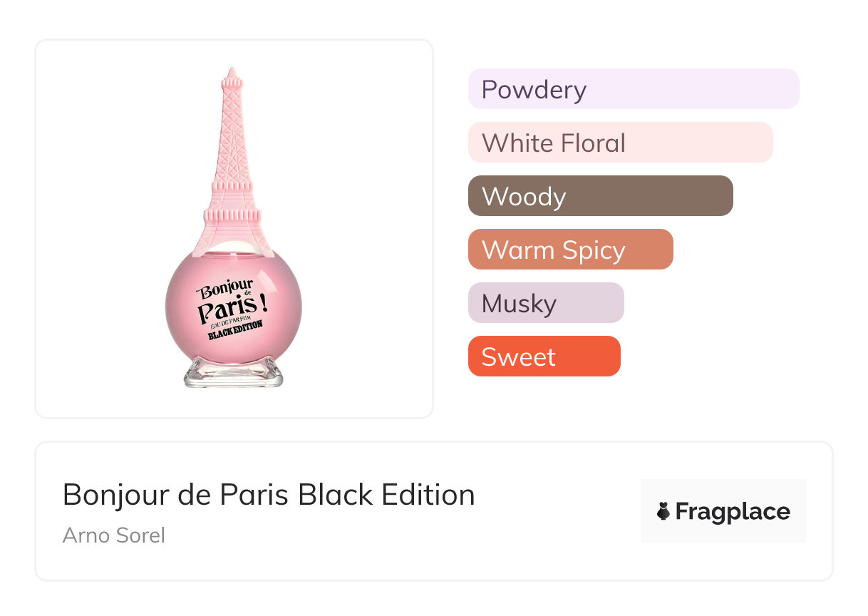The image size is (868, 616).
Task: Click the Fragplace logo box
Action: pyautogui.click(x=723, y=511)
